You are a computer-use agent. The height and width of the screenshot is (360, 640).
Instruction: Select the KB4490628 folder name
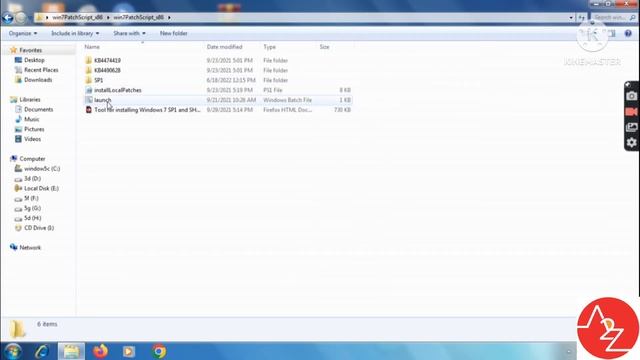pos(107,70)
